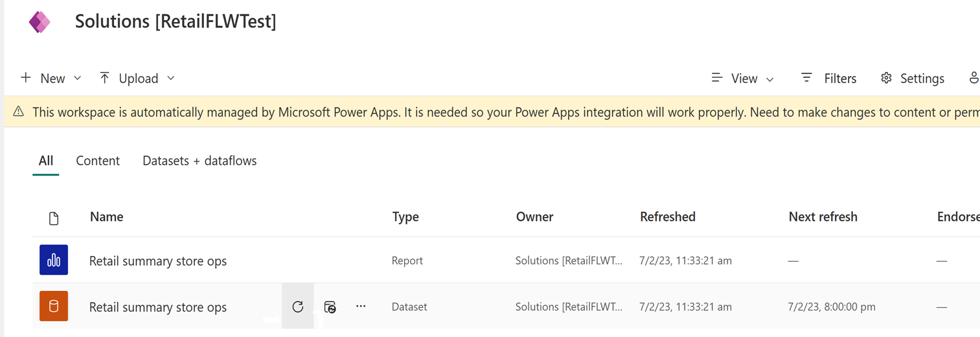
Task: Open the Upload menu
Action: pos(137,78)
